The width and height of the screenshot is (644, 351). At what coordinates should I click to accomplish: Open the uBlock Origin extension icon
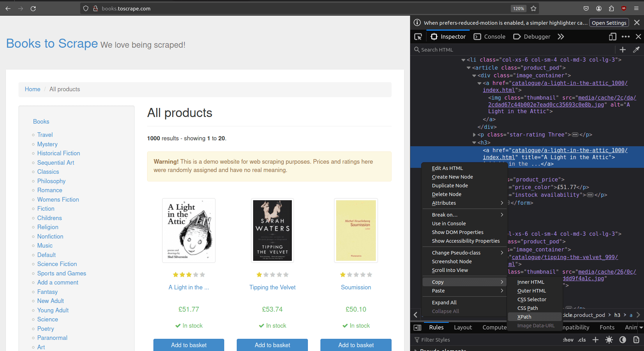click(624, 8)
